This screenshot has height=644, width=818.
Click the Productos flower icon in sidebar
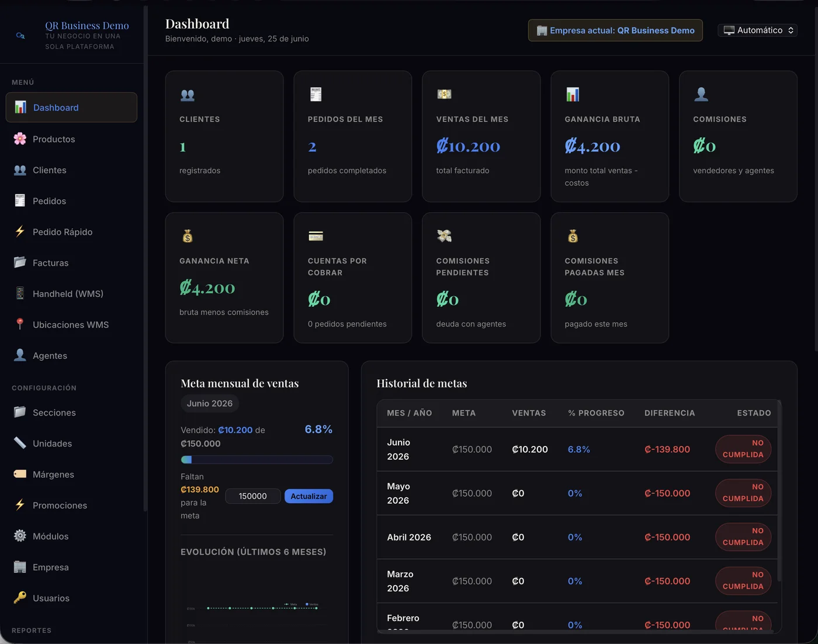(x=20, y=139)
